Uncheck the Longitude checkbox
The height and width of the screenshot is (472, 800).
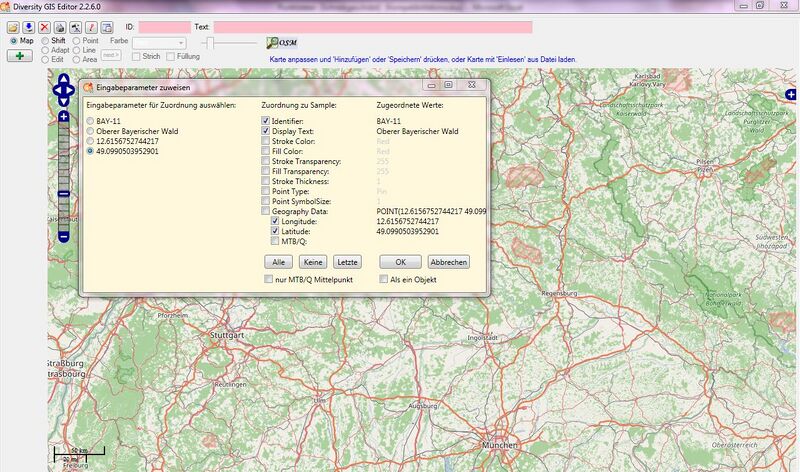pyautogui.click(x=275, y=221)
